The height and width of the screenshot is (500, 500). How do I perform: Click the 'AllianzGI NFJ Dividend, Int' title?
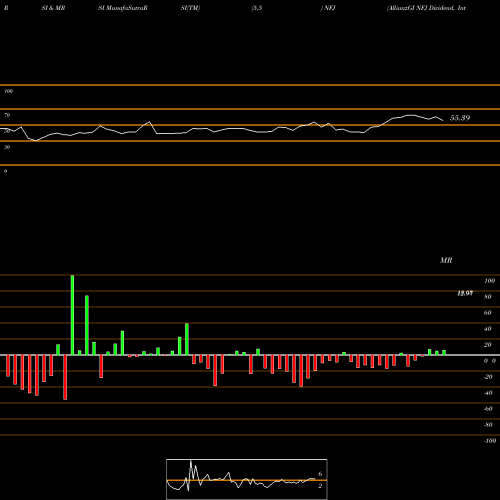(426, 8)
